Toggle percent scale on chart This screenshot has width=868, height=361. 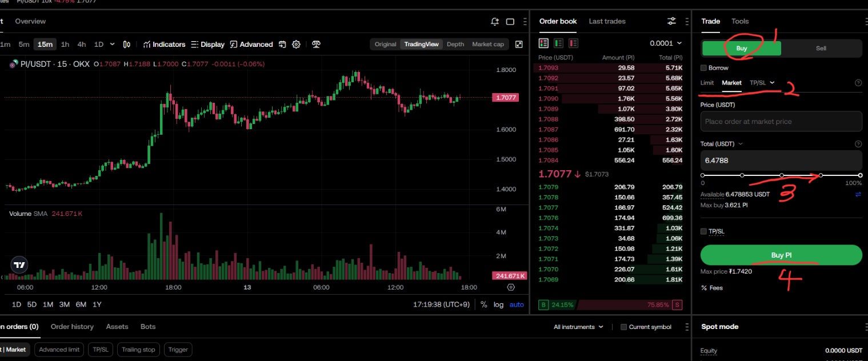(x=483, y=304)
